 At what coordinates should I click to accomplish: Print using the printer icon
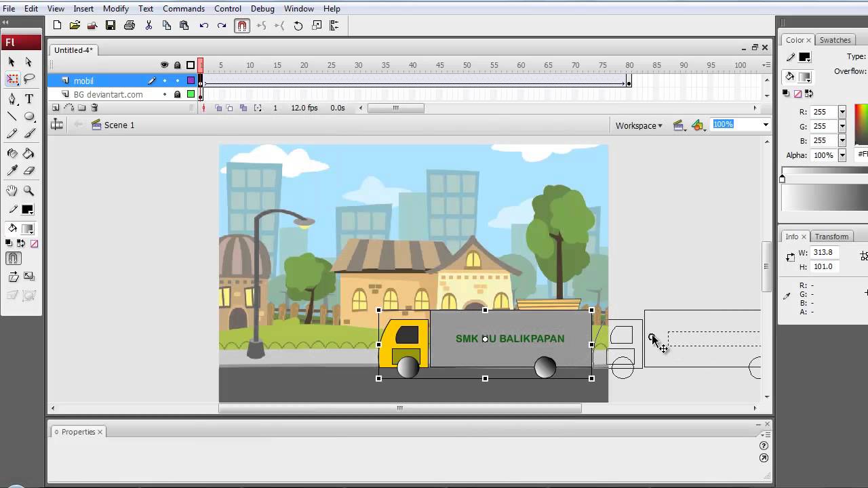point(130,26)
